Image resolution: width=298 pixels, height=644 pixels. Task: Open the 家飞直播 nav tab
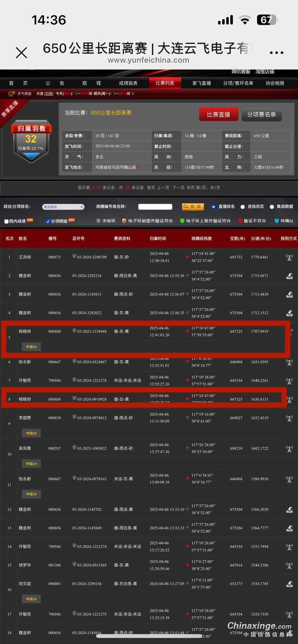point(202,83)
